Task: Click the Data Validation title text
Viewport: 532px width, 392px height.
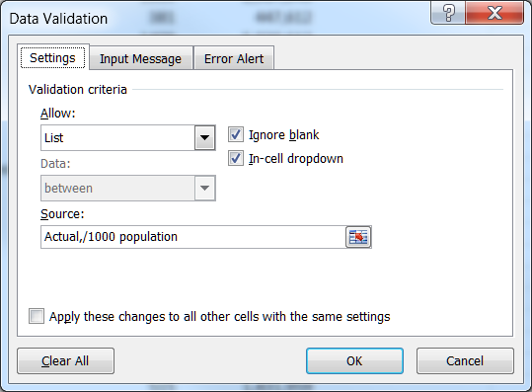Action: click(x=58, y=19)
